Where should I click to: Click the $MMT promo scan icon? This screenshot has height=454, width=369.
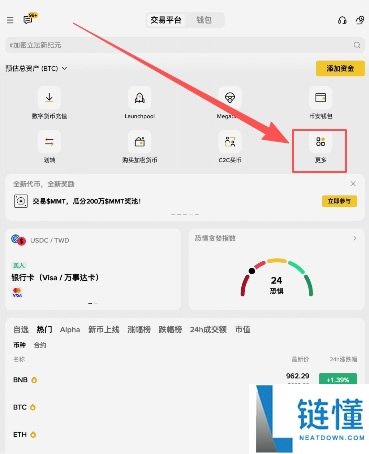click(21, 201)
